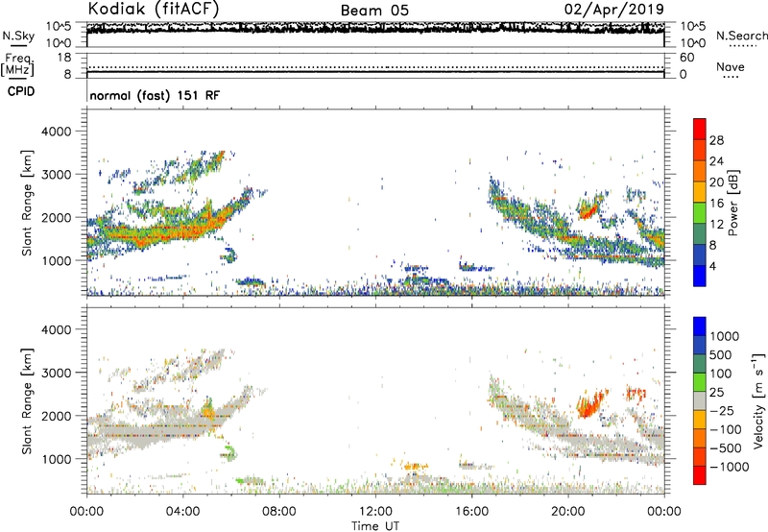
Task: Click the 'Freq. [MHz]' axis label
Action: [17, 65]
